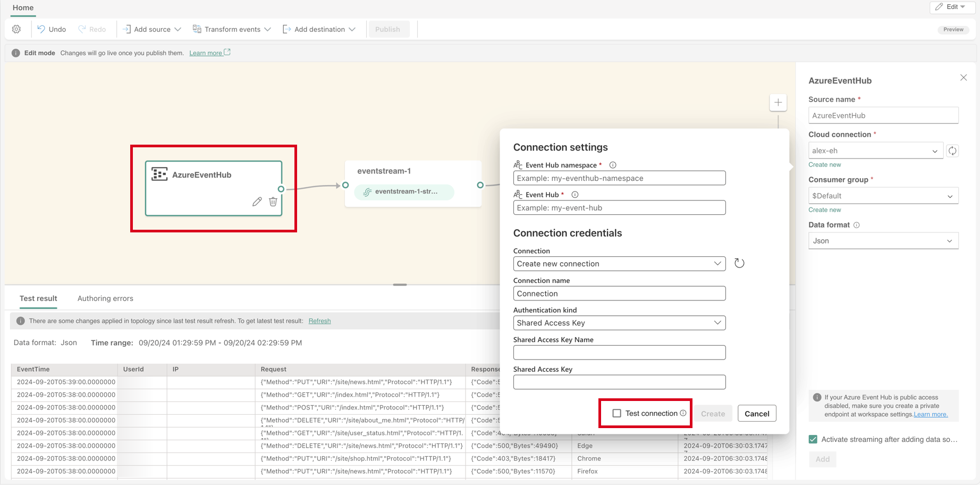The height and width of the screenshot is (485, 980).
Task: Click the Refresh link for test result
Action: click(x=319, y=321)
